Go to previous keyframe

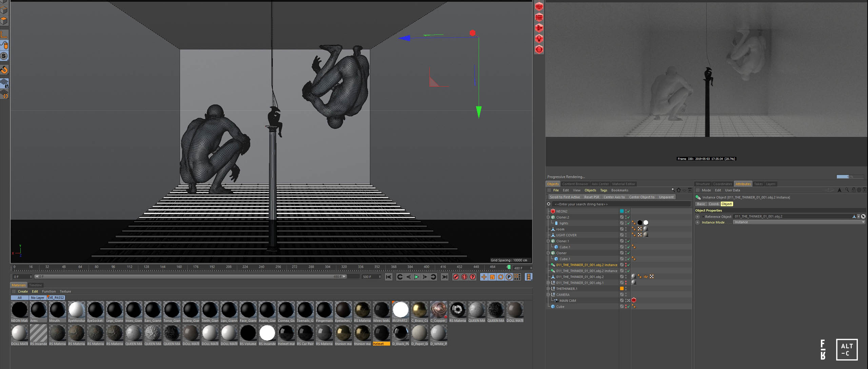tap(400, 277)
